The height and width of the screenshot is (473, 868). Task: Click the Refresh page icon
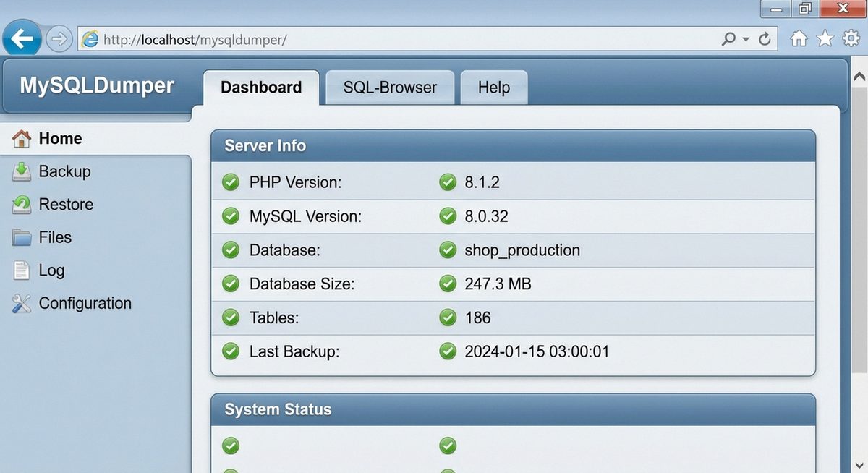(x=765, y=39)
